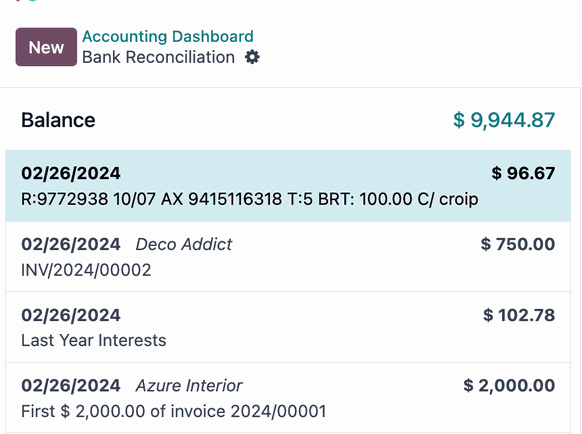Click the $ 9,944.87 balance amount
Image resolution: width=582 pixels, height=434 pixels.
(504, 120)
